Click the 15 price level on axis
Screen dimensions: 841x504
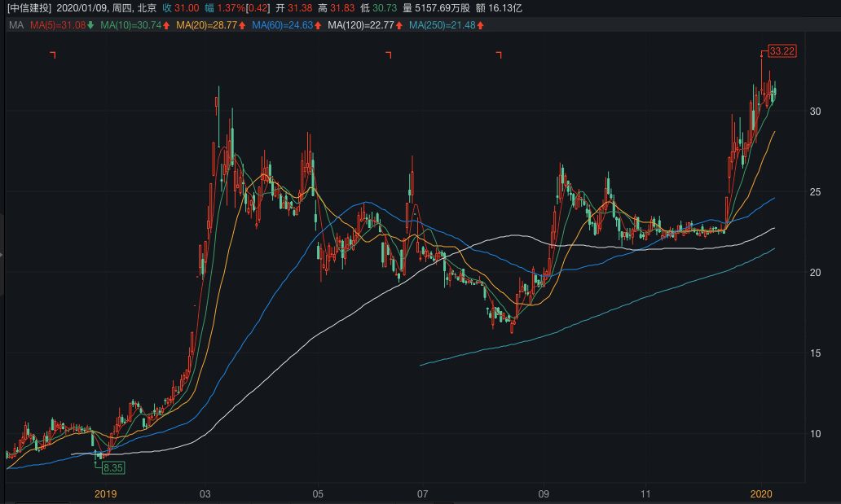pyautogui.click(x=815, y=353)
